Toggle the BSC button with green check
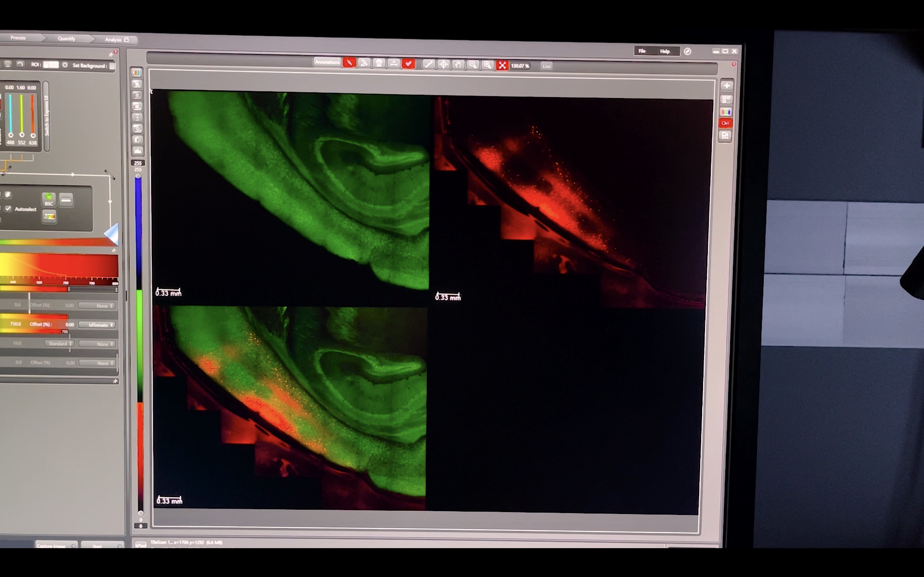This screenshot has width=924, height=577. click(49, 199)
